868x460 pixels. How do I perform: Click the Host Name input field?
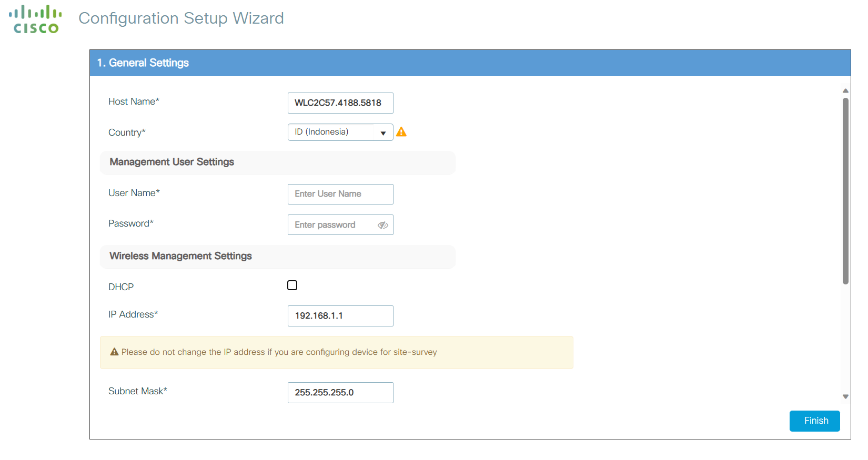[340, 103]
